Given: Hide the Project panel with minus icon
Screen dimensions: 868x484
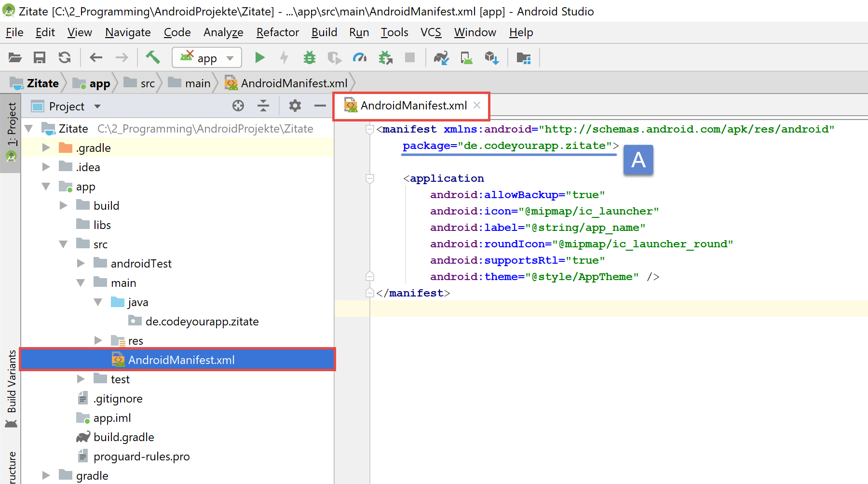Looking at the screenshot, I should click(320, 106).
